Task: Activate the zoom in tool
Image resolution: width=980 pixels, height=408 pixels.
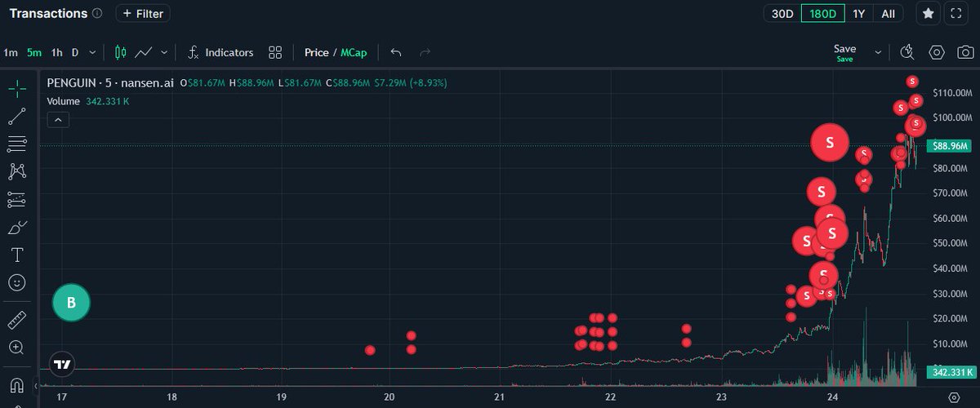Action: point(16,348)
